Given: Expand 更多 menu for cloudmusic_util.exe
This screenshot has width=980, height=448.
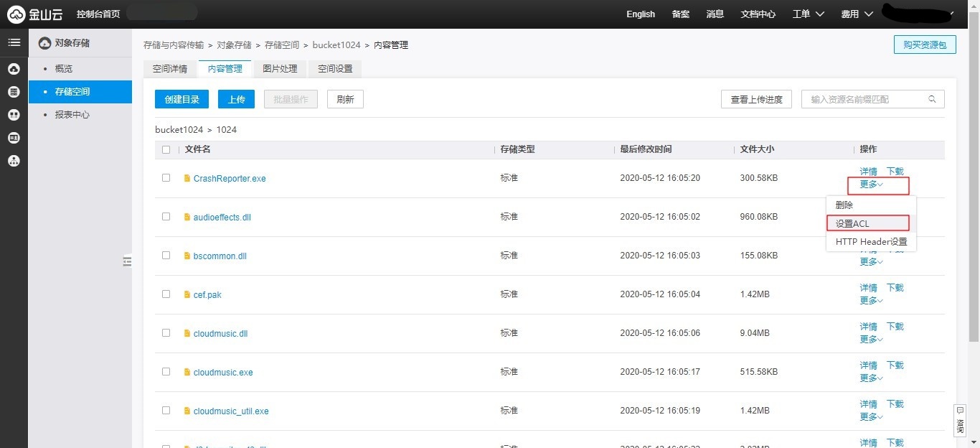Looking at the screenshot, I should [x=871, y=417].
